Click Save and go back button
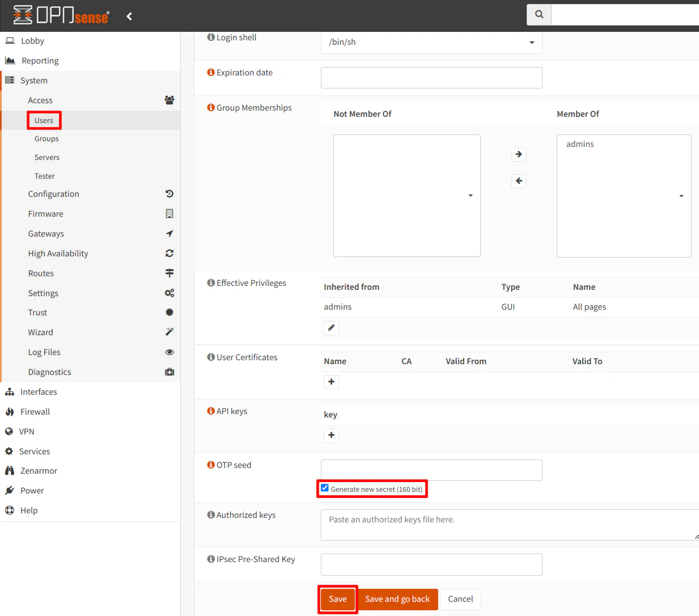Viewport: 699px width, 616px height. click(397, 599)
